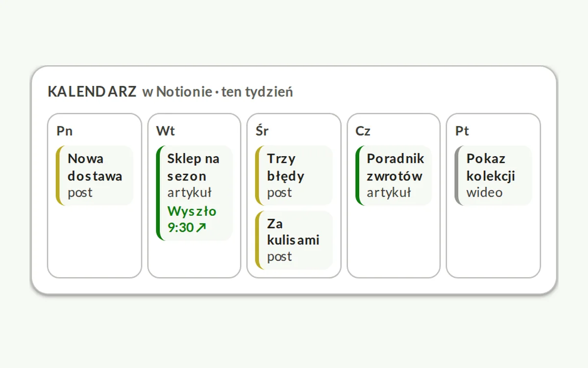Select the Cz day column header

pyautogui.click(x=363, y=131)
